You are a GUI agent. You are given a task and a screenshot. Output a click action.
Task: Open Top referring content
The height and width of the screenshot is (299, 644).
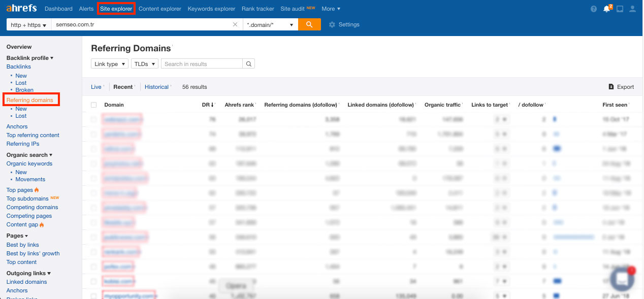coord(33,135)
